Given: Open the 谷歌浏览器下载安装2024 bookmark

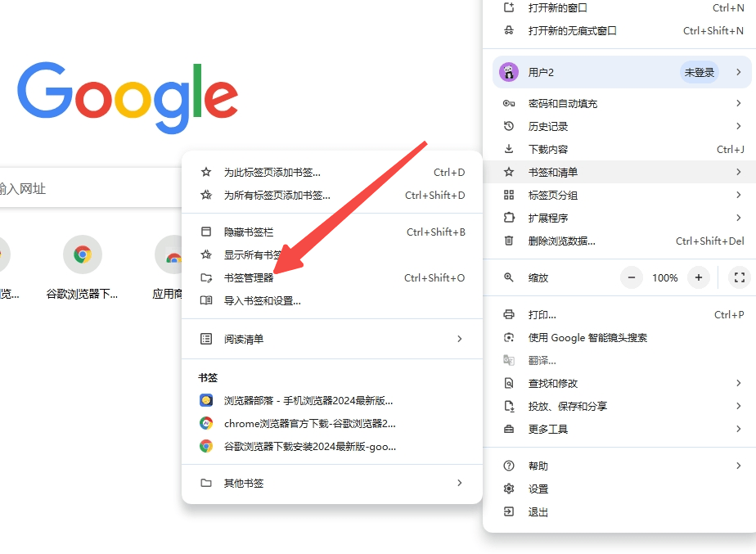Looking at the screenshot, I should coord(332,447).
